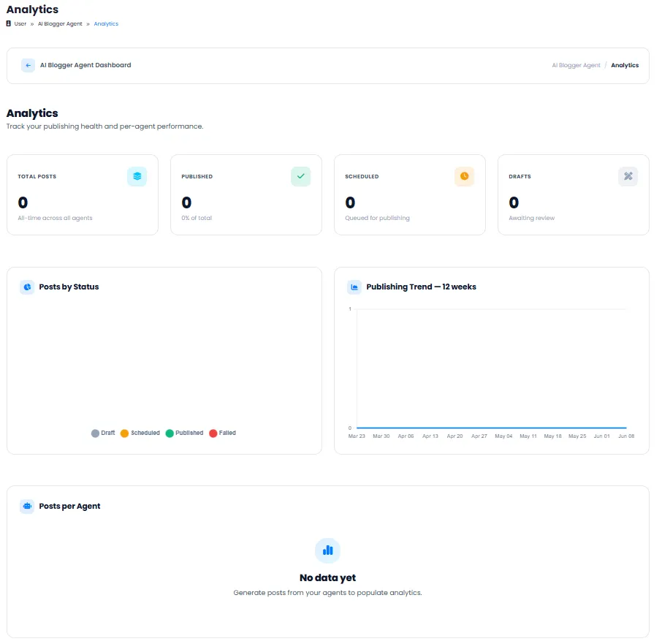662x644 pixels.
Task: Click the gray Draft legend color dot
Action: [x=96, y=433]
